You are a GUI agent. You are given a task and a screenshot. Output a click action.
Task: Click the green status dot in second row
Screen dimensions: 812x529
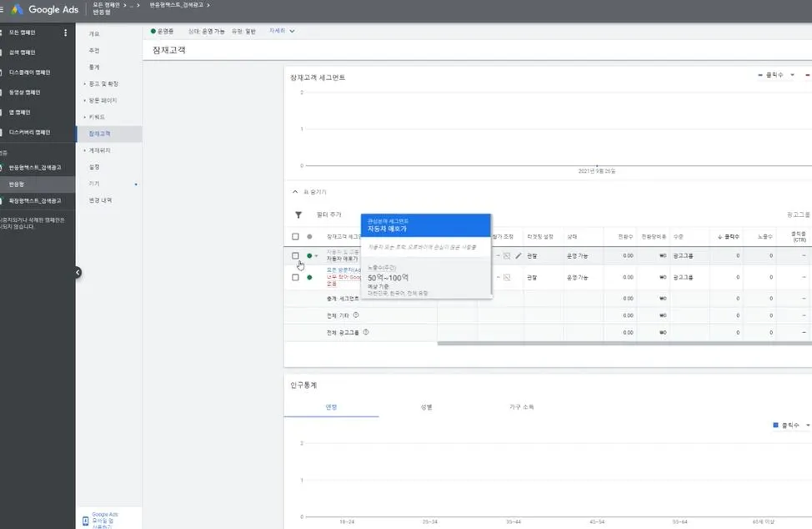tap(309, 278)
